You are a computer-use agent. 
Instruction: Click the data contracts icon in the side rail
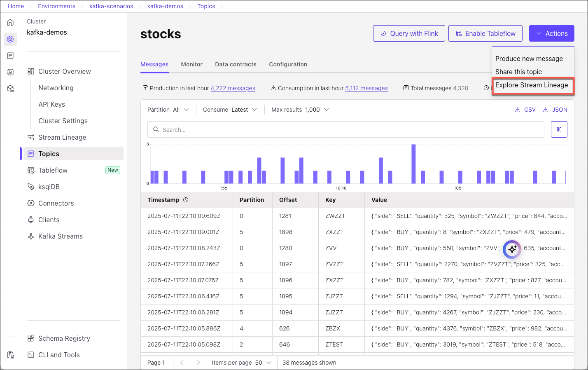[x=10, y=72]
